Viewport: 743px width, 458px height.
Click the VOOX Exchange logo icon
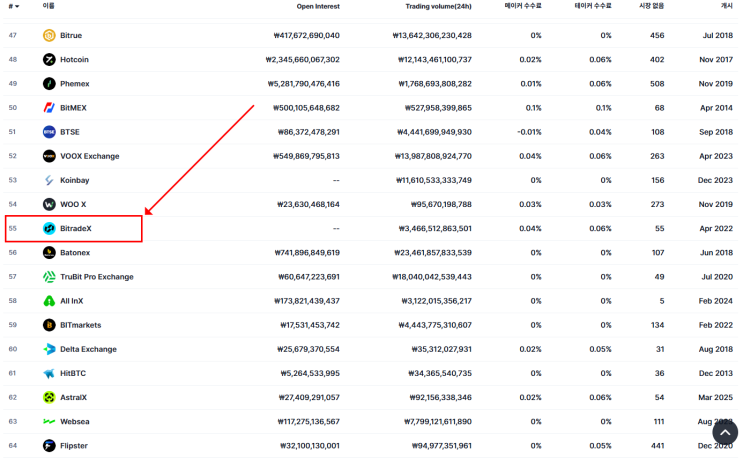(49, 156)
